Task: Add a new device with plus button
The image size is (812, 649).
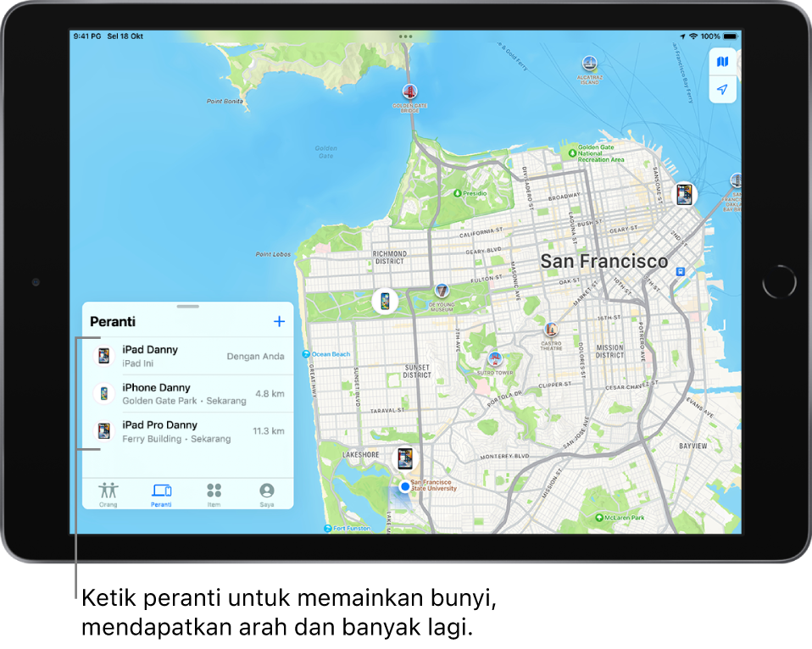Action: point(279,321)
